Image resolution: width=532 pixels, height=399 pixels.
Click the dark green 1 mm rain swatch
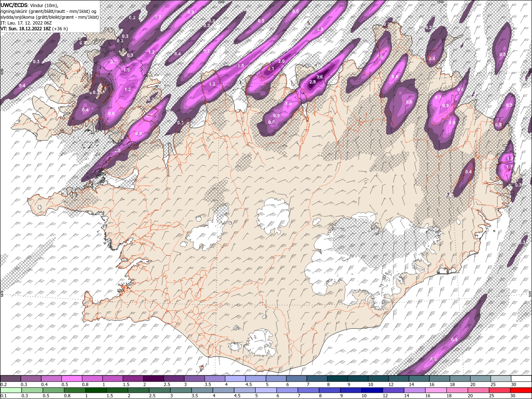tap(96, 390)
